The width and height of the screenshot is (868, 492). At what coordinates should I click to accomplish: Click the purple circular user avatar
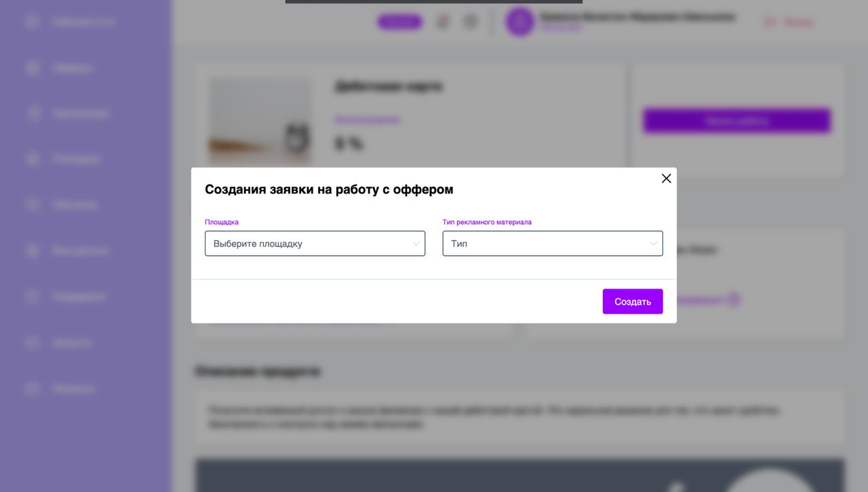520,22
